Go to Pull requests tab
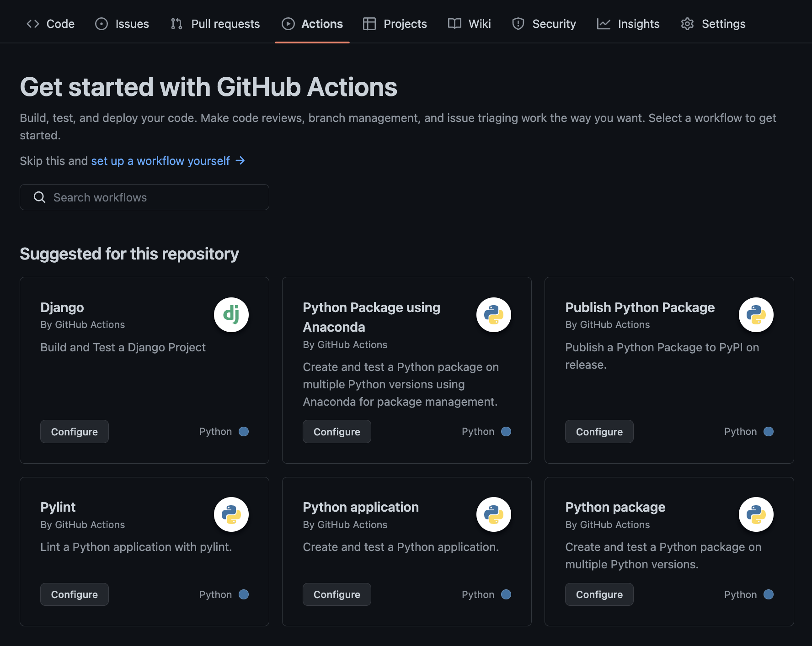This screenshot has width=812, height=646. tap(215, 24)
